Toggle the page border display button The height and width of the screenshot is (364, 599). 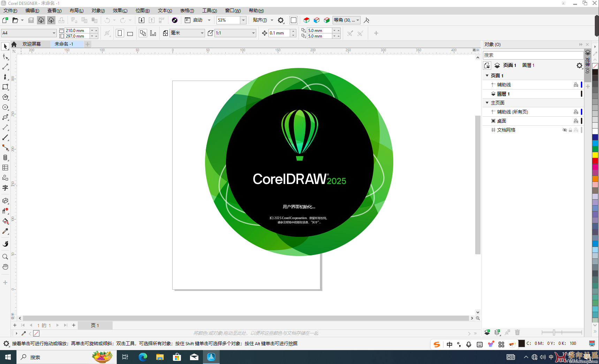(294, 20)
